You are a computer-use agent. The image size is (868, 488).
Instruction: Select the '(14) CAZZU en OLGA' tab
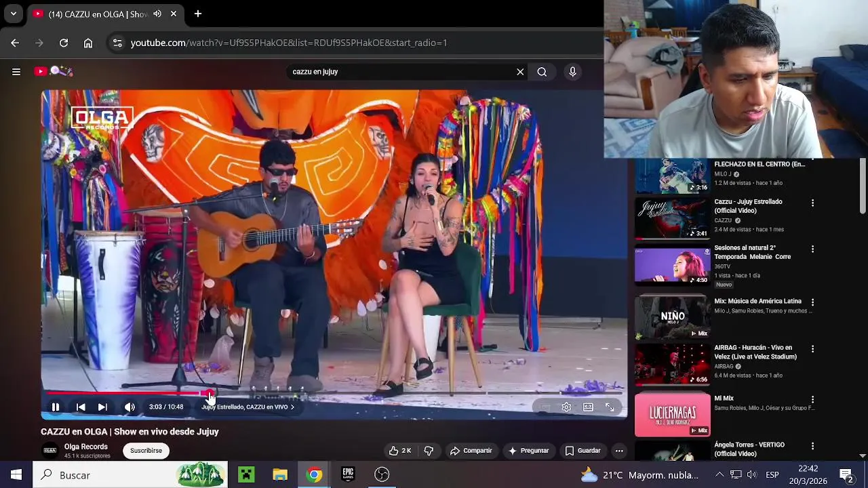coord(106,14)
